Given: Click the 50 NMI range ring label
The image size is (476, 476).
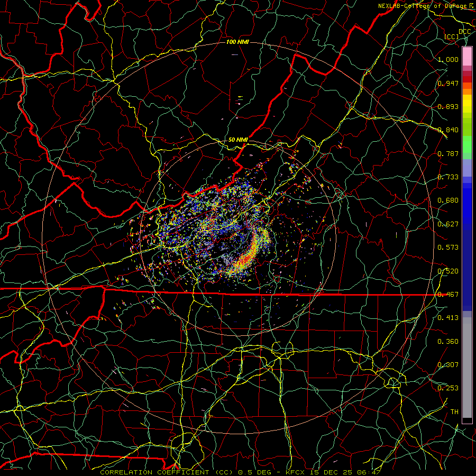Looking at the screenshot, I should click(x=238, y=140).
